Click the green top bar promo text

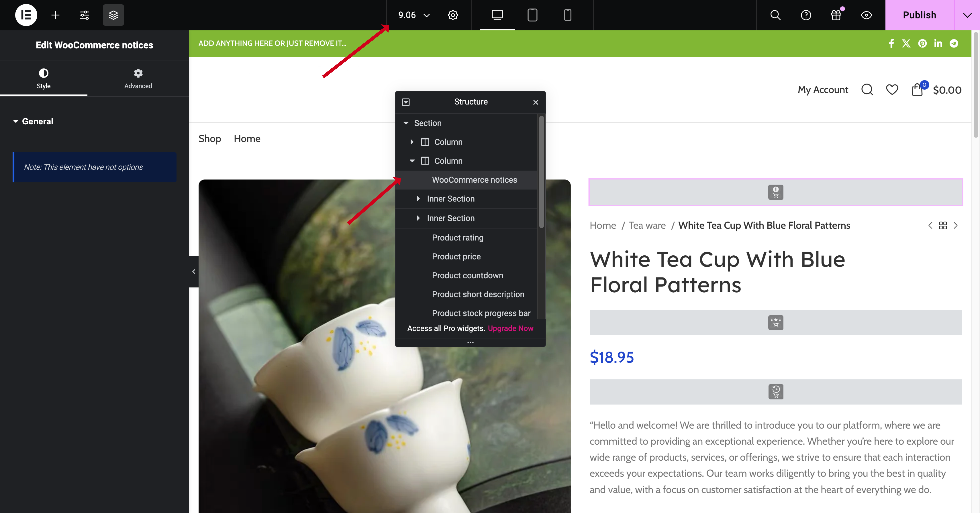272,43
